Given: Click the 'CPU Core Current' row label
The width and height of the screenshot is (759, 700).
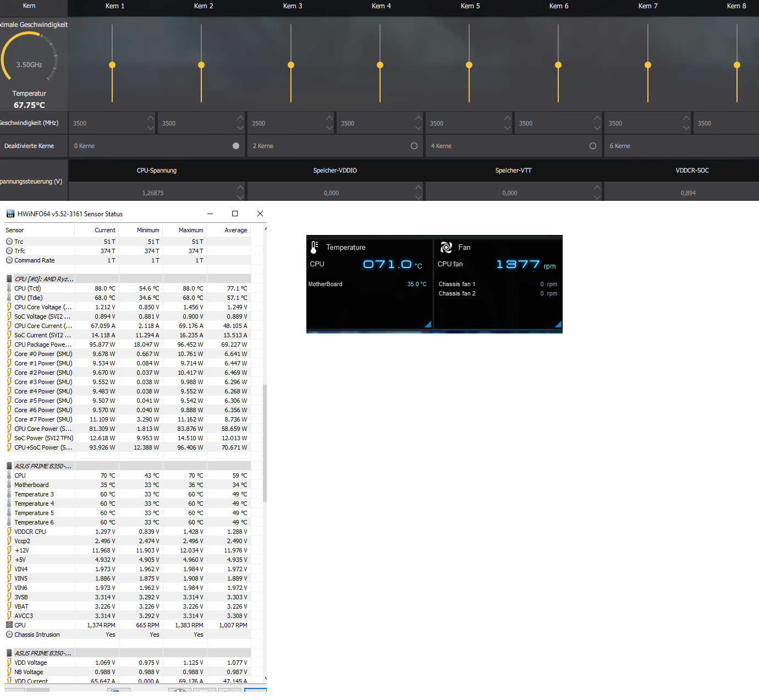Looking at the screenshot, I should (x=43, y=326).
